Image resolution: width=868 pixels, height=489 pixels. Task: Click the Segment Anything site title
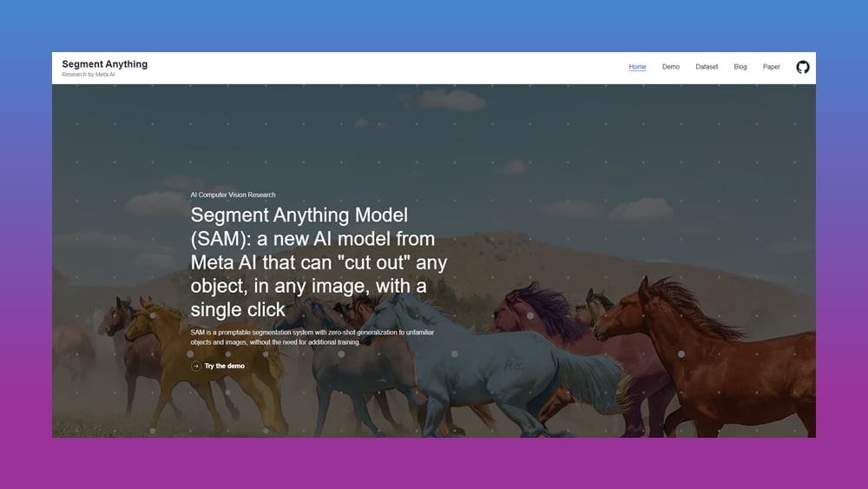tap(105, 64)
